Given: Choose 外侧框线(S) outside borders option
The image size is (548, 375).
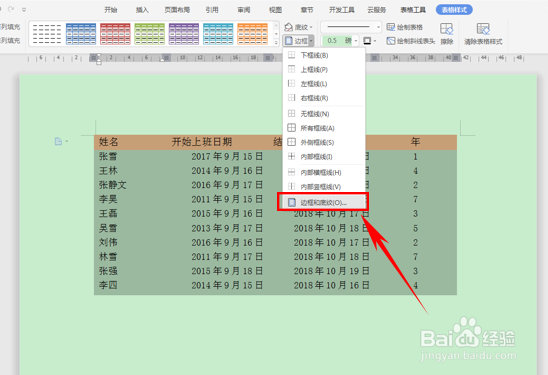Looking at the screenshot, I should click(x=324, y=143).
